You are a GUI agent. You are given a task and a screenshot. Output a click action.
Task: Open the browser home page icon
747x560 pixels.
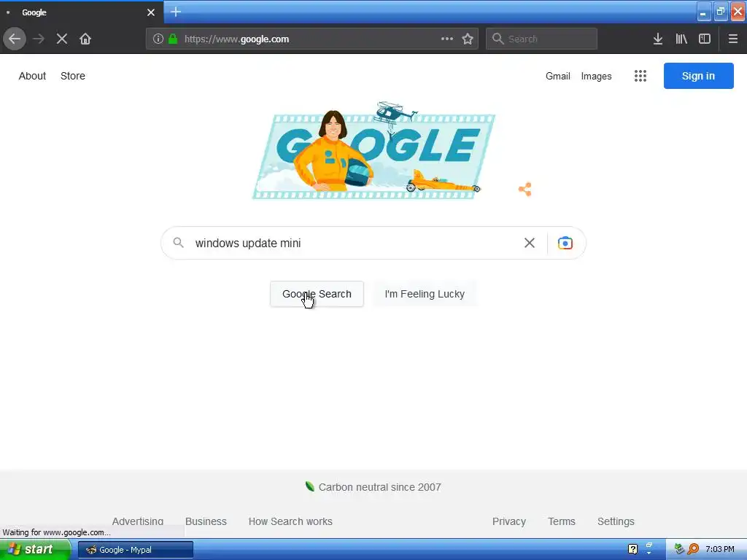point(85,39)
